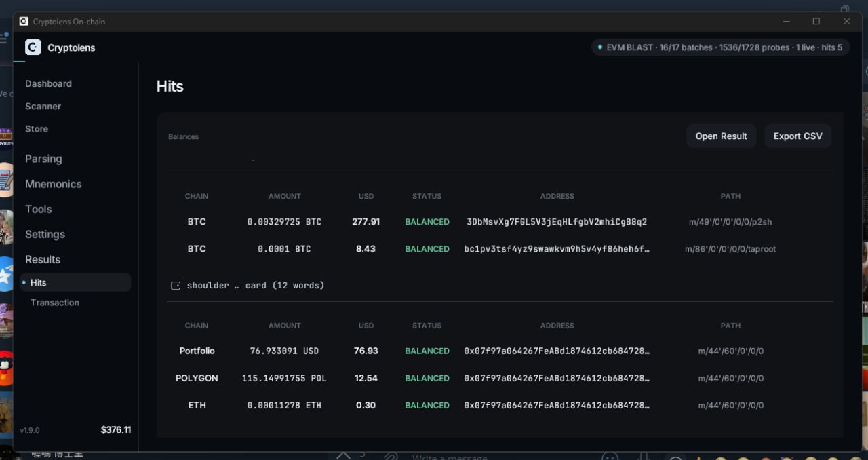
Task: Click the bc1pv3tsf4yz9swawkvm9h5v4yf86heh6f… taproot address
Action: pyautogui.click(x=557, y=249)
